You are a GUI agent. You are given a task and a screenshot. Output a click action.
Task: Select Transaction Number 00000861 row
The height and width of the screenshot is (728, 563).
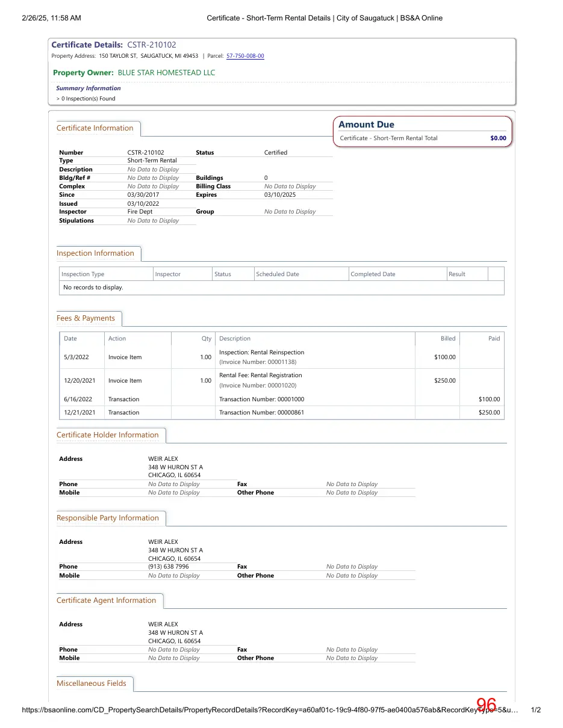[282, 413]
